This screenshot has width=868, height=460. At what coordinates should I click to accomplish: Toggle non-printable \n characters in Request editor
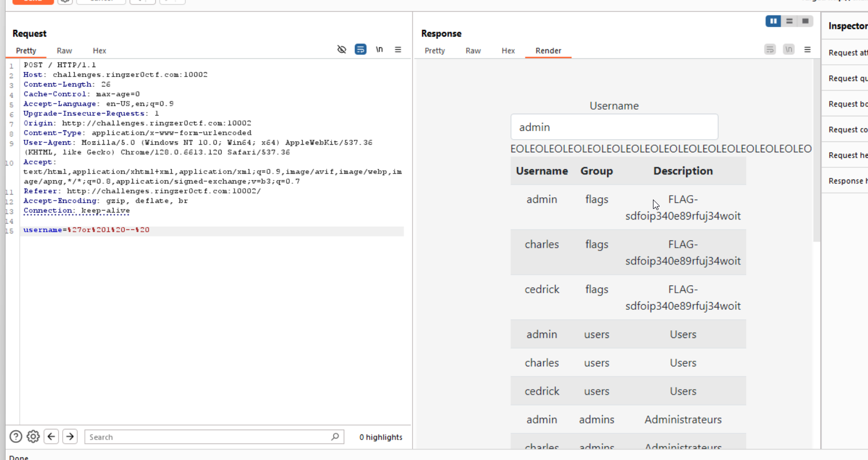[379, 49]
